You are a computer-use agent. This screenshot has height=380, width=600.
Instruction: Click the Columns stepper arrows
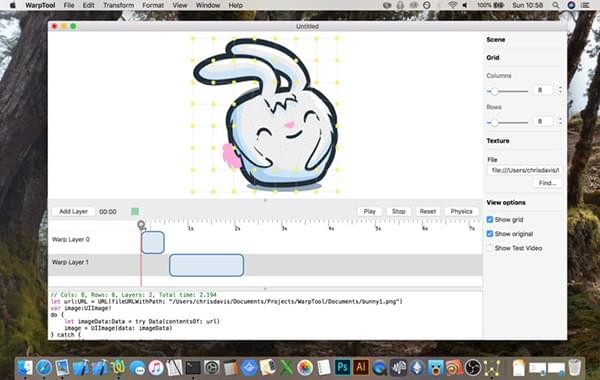click(x=560, y=90)
